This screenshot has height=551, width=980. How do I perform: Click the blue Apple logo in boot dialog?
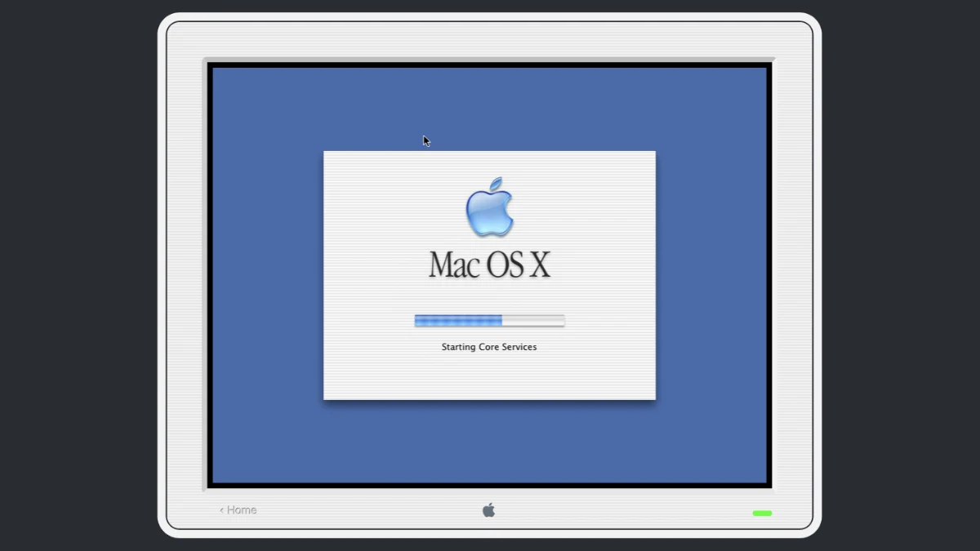[489, 207]
